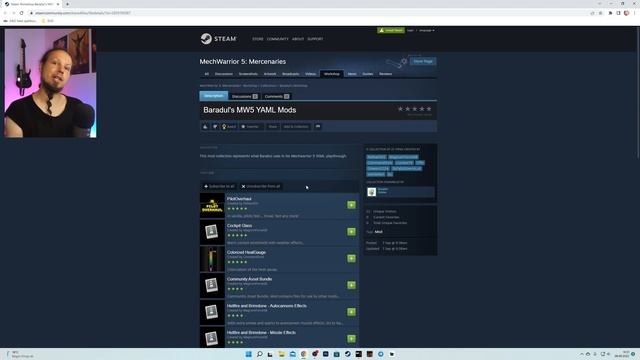Open the SUPPORT menu item
This screenshot has width=640, height=360.
[x=315, y=39]
